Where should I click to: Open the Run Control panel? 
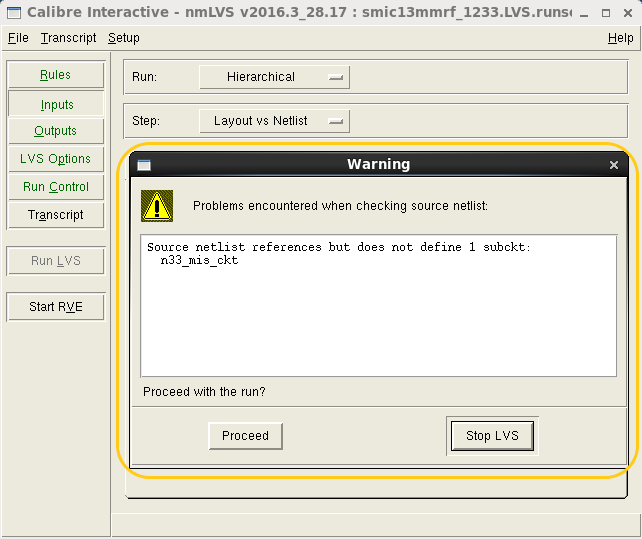56,187
